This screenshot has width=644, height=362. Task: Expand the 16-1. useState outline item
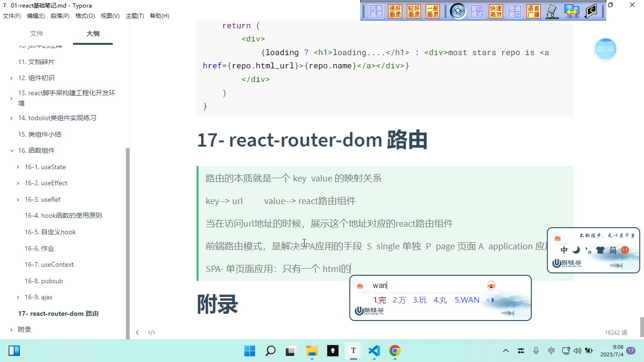[18, 167]
